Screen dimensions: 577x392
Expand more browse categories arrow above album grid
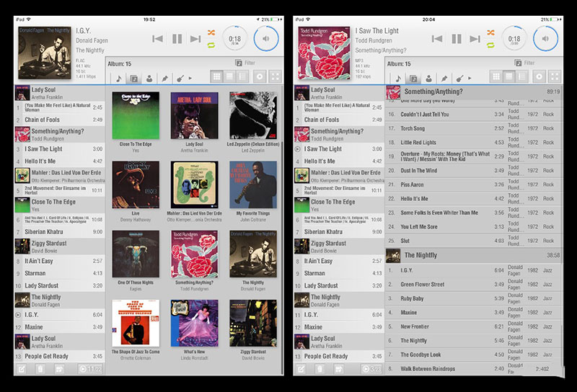coord(190,77)
